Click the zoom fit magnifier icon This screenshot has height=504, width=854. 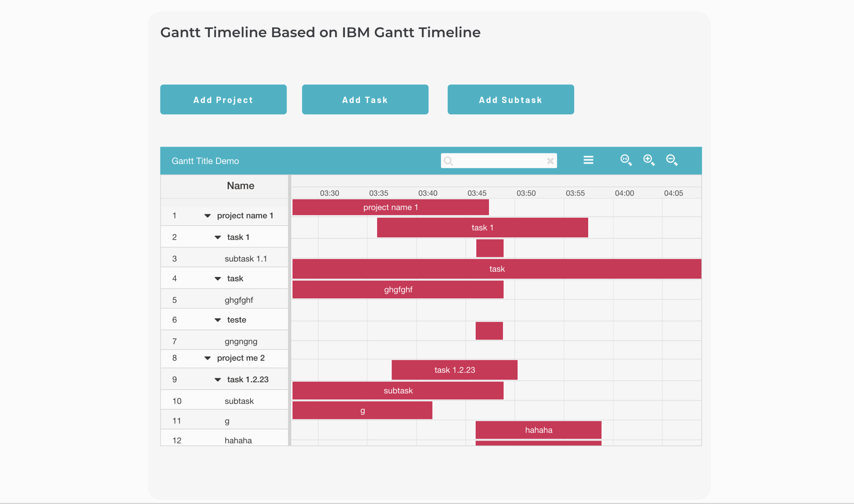(x=625, y=160)
